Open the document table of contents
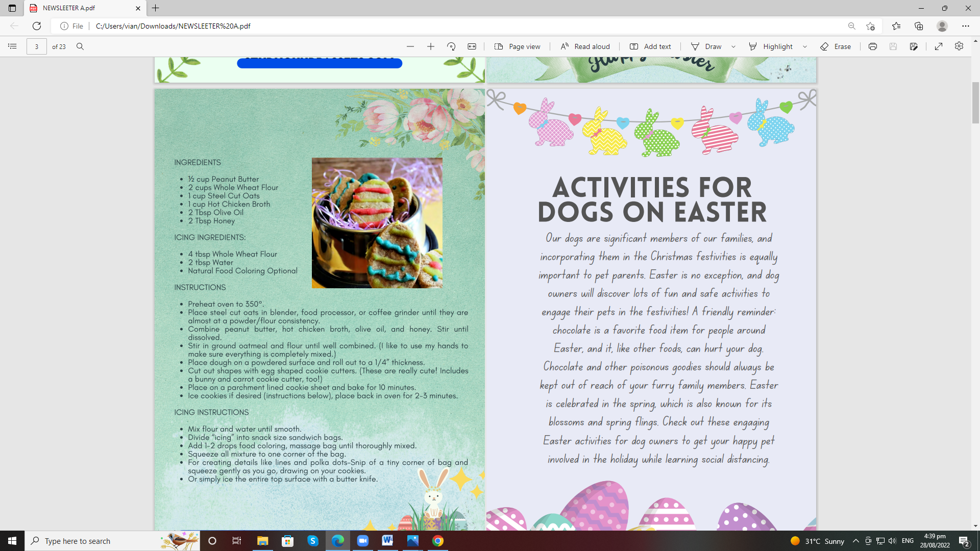Viewport: 980px width, 551px height. (x=12, y=46)
